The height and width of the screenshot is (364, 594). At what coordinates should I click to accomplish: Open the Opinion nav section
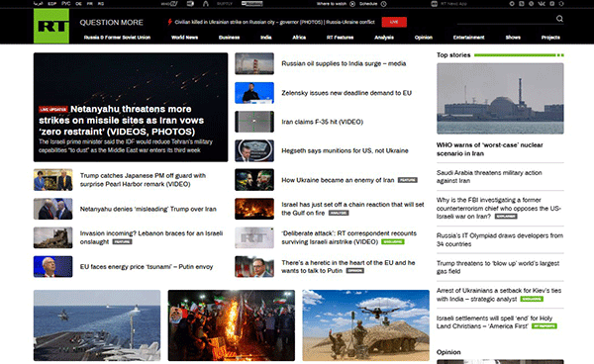423,37
